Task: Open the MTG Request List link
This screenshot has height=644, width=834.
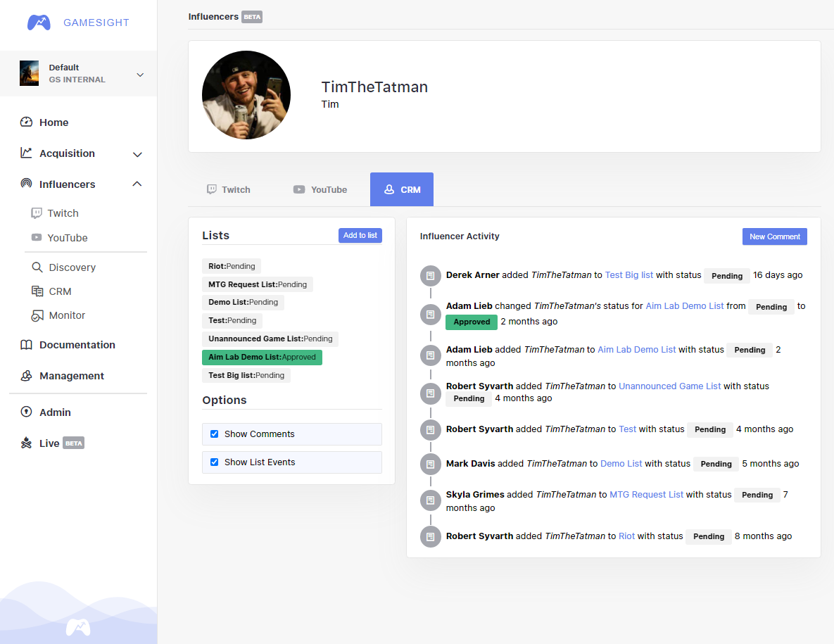Action: coord(646,495)
